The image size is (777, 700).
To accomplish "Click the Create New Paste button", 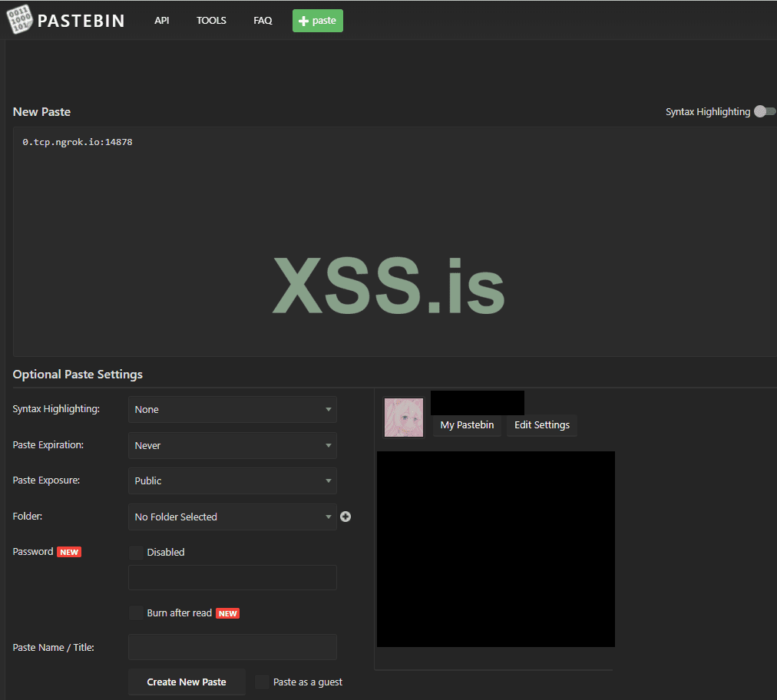I will click(x=187, y=682).
